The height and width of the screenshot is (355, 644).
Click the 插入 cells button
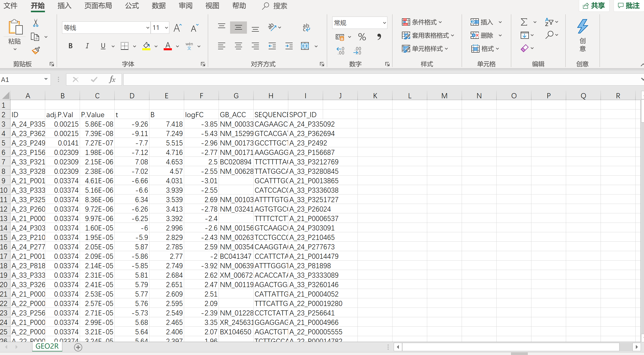point(482,22)
